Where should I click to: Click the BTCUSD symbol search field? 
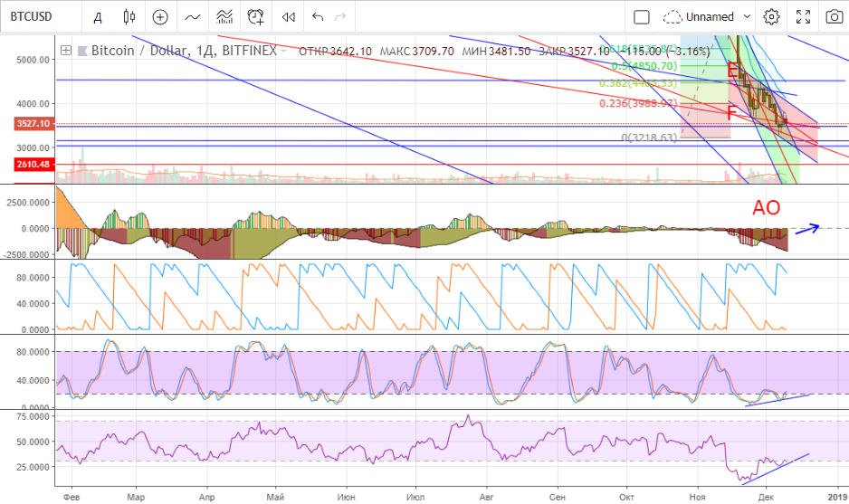[36, 16]
